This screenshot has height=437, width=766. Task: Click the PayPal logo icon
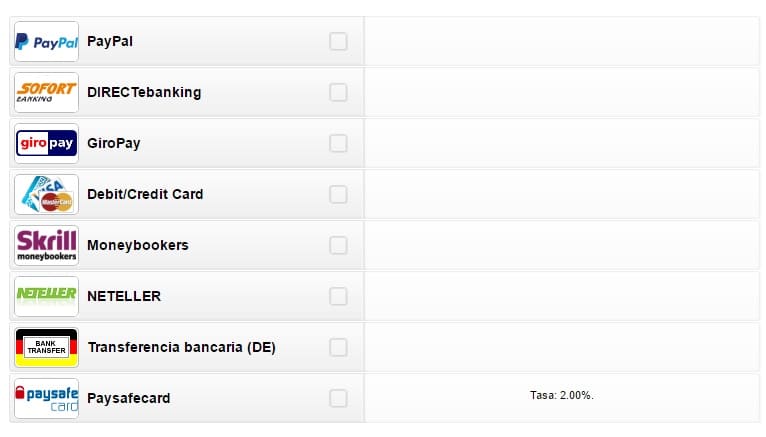click(46, 42)
